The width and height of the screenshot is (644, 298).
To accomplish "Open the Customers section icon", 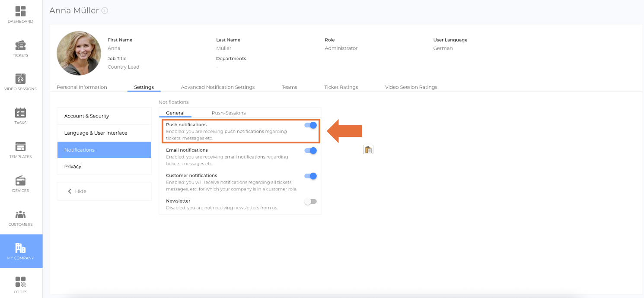I will click(x=20, y=215).
